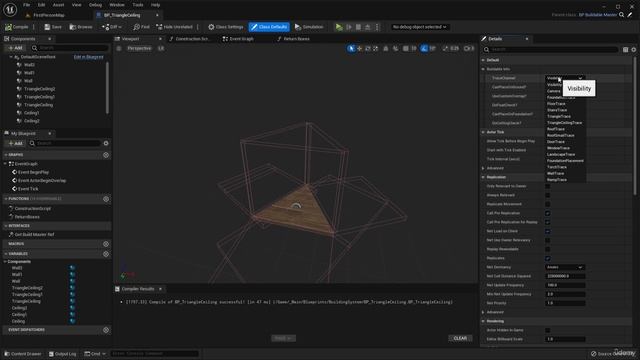This screenshot has width=640, height=360.
Task: Uncheck Net Load on Client checkbox
Action: coord(548,231)
